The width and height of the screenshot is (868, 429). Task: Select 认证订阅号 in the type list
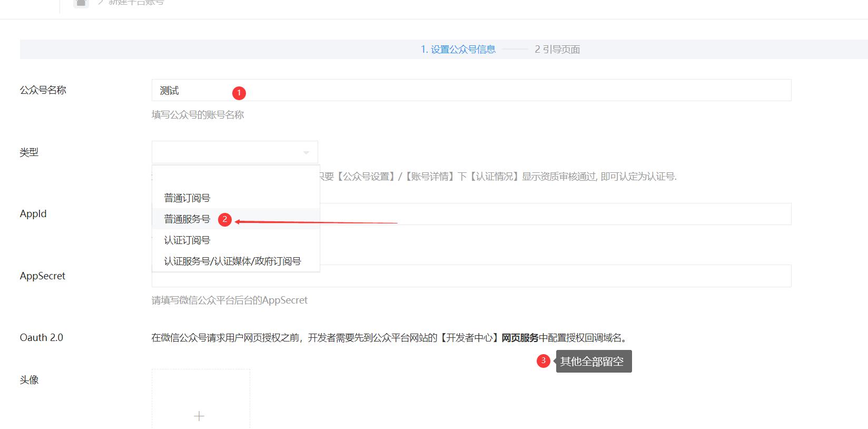click(x=235, y=240)
